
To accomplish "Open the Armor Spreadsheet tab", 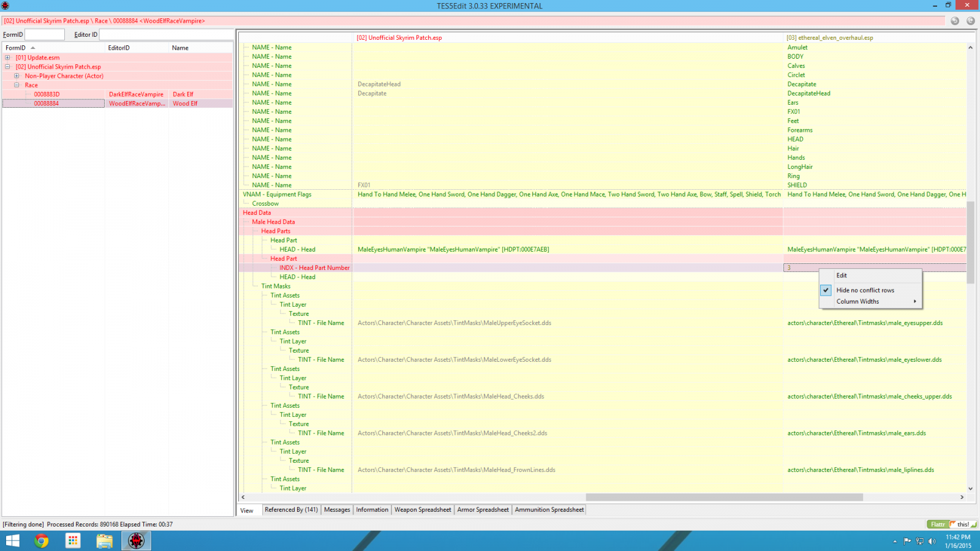I will 483,509.
